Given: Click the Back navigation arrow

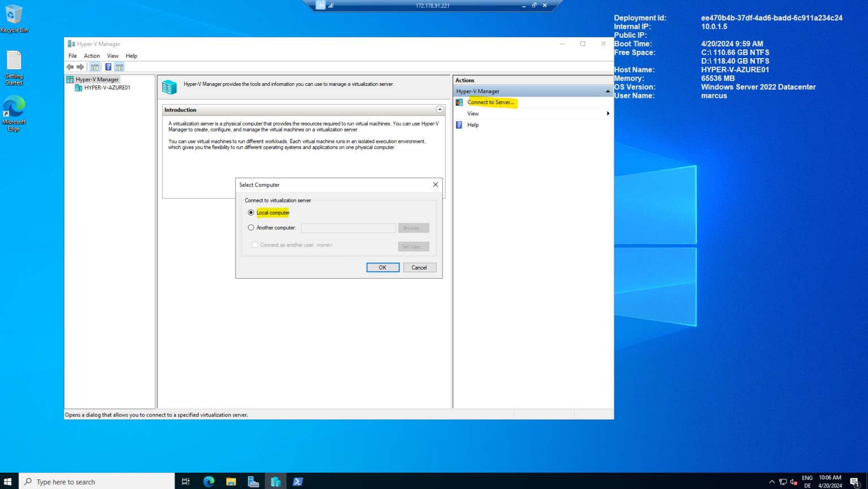Looking at the screenshot, I should [70, 67].
